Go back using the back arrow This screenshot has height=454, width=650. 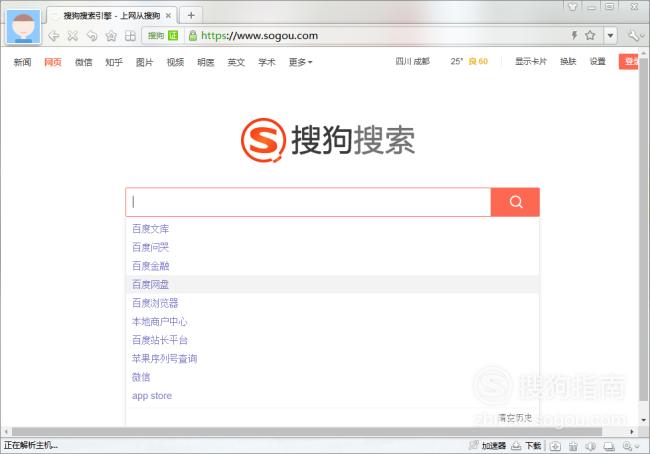point(53,36)
